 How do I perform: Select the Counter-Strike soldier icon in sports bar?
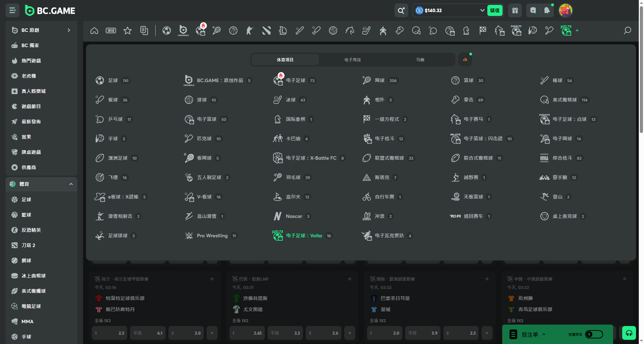pyautogui.click(x=250, y=30)
